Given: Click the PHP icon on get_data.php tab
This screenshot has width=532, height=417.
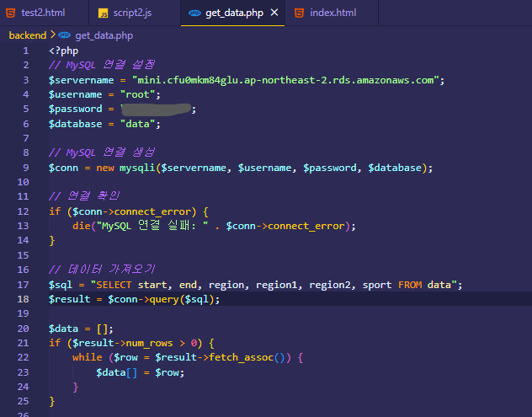Looking at the screenshot, I should 194,13.
